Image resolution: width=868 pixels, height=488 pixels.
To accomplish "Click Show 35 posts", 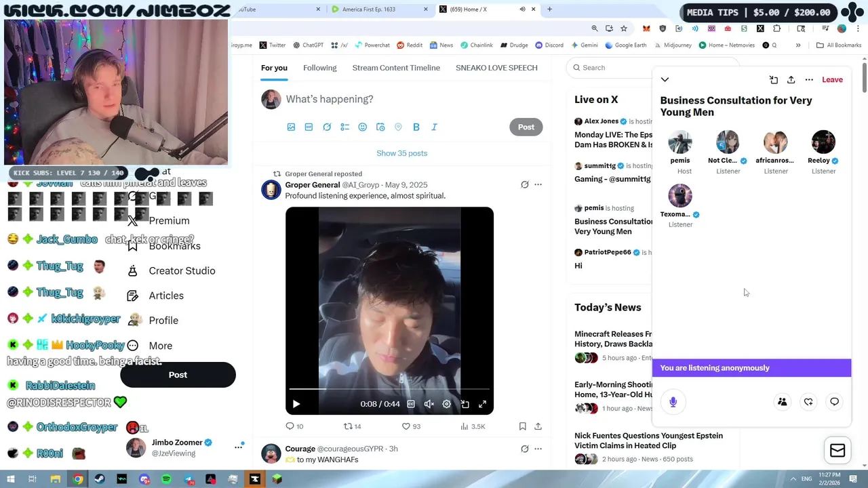I will [402, 153].
